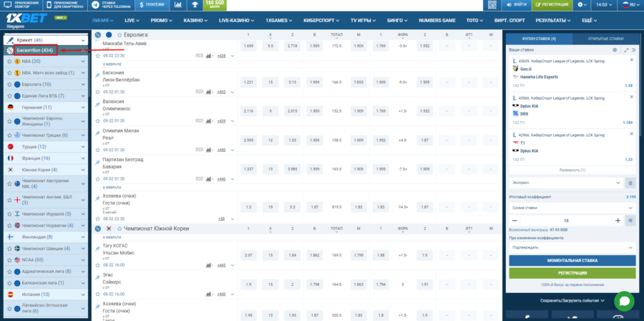Image resolution: width=644 pixels, height=321 pixels.
Task: Click the stake amount input field
Action: [x=565, y=220]
